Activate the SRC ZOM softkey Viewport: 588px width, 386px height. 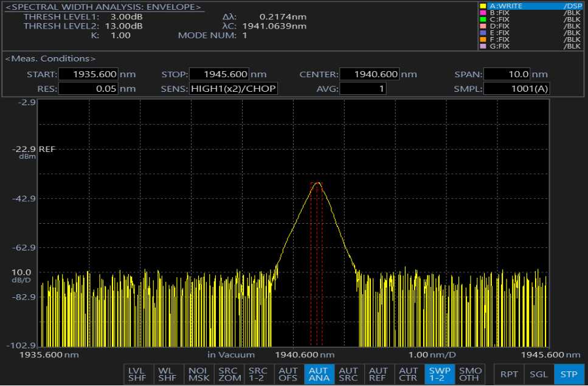pos(228,374)
